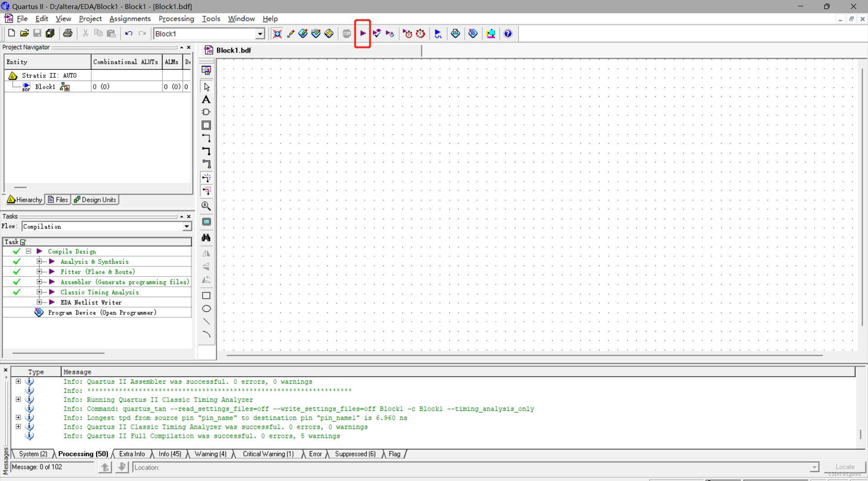Open the Block1 project name dropdown
The image size is (868, 481).
pos(261,33)
